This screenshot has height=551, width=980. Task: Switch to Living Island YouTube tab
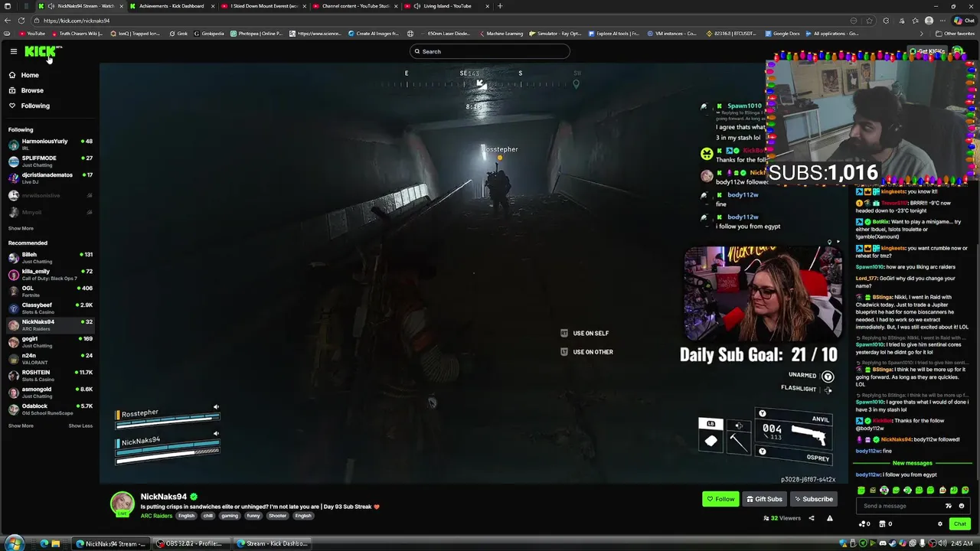click(447, 6)
